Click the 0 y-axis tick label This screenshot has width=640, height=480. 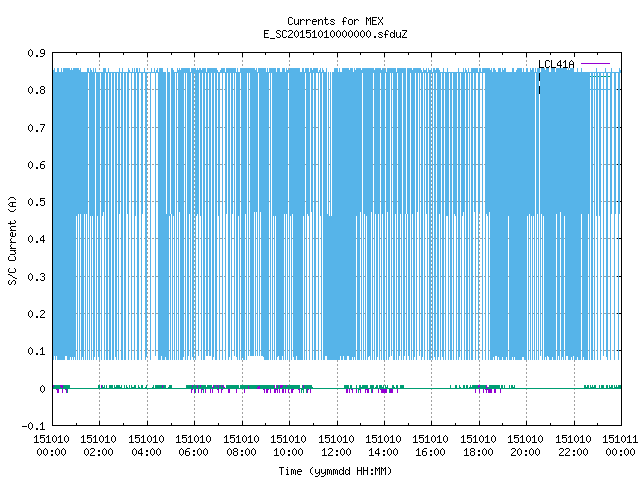tap(42, 389)
